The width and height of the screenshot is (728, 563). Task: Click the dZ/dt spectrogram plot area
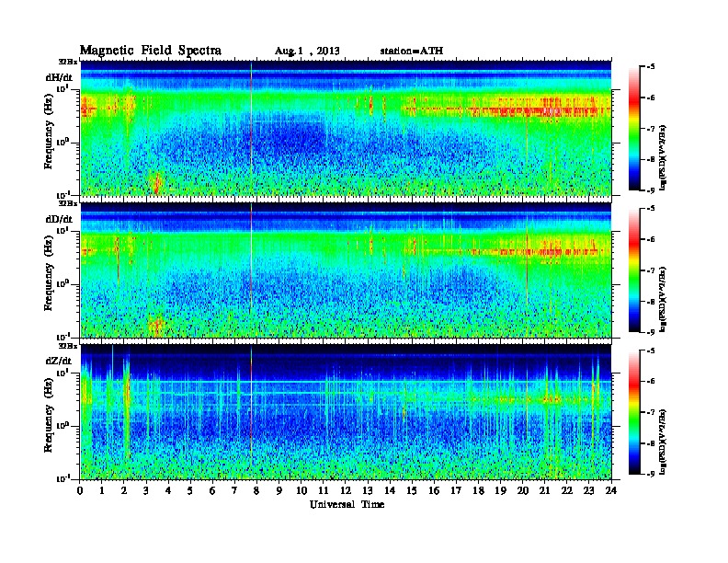tap(346, 412)
